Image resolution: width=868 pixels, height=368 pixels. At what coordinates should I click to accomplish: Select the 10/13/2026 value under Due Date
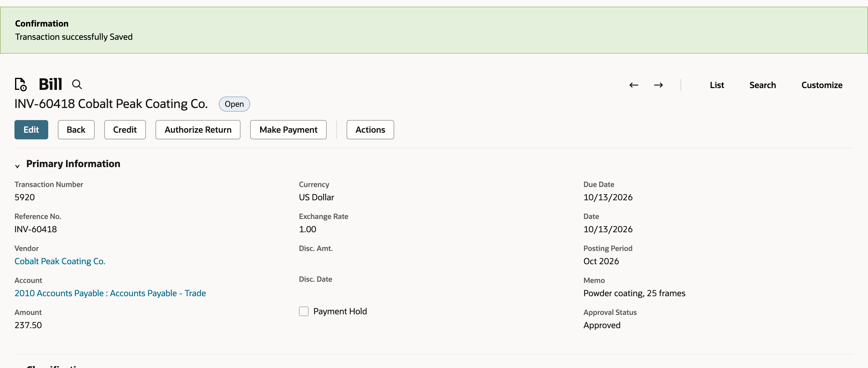(x=608, y=197)
